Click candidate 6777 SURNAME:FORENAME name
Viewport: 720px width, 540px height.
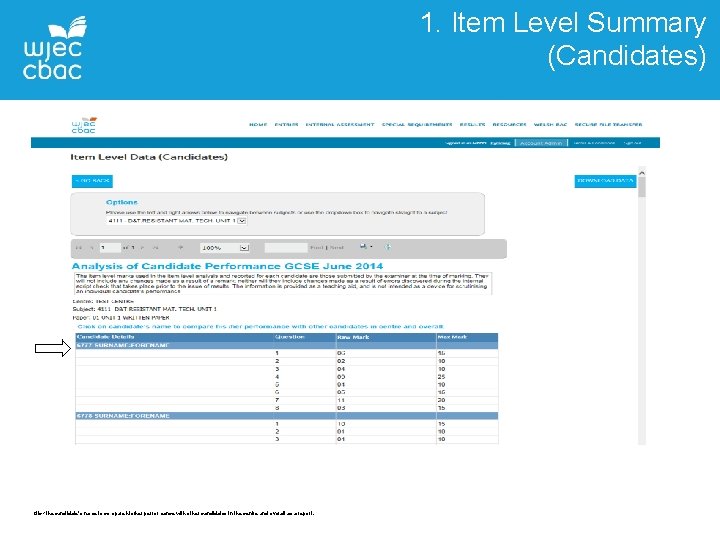[x=123, y=345]
